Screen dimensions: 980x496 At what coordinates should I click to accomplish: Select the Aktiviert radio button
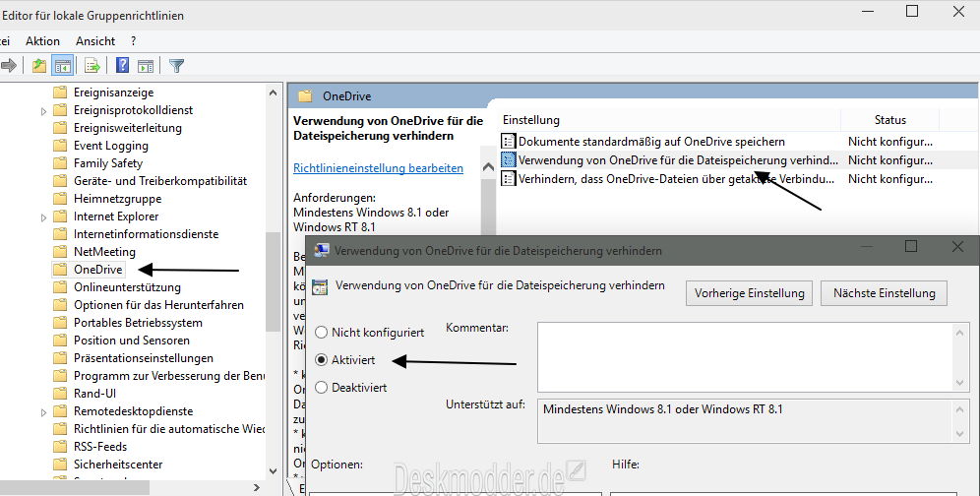click(321, 359)
